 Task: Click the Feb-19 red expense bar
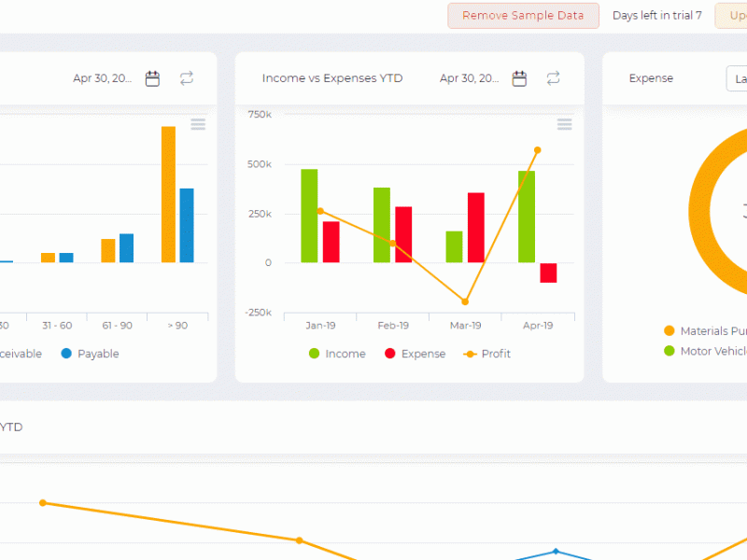tap(403, 234)
